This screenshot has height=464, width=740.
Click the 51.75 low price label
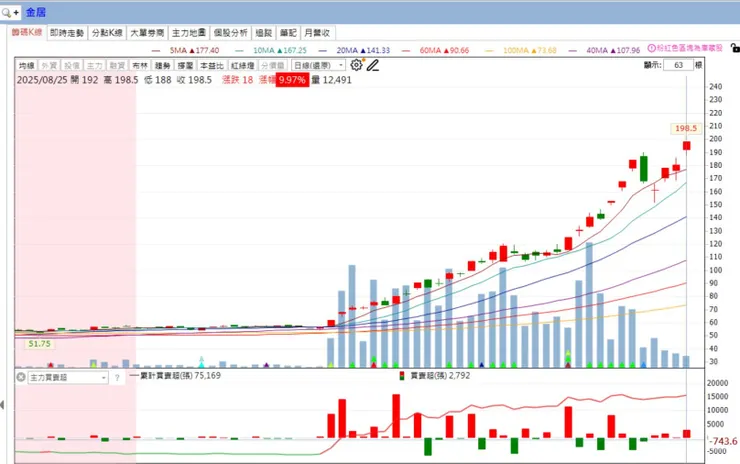39,344
